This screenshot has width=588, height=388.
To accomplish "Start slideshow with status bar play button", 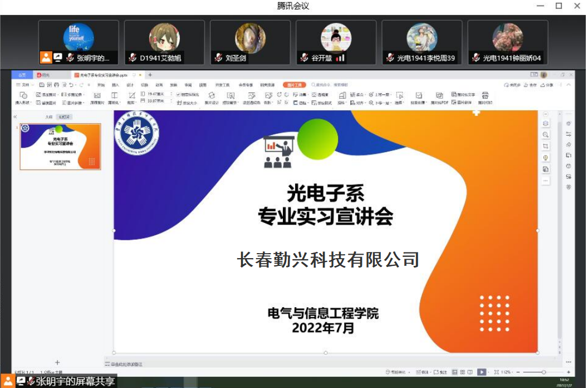I will [482, 372].
